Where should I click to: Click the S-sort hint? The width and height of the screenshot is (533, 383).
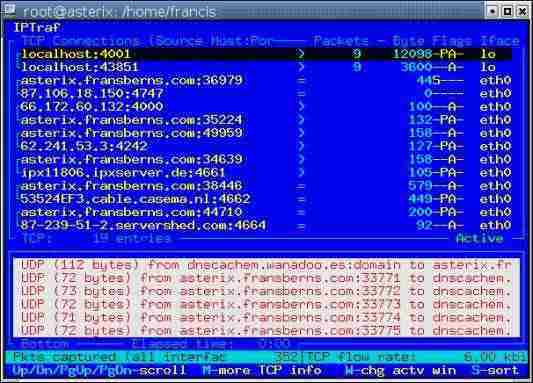[x=495, y=370]
